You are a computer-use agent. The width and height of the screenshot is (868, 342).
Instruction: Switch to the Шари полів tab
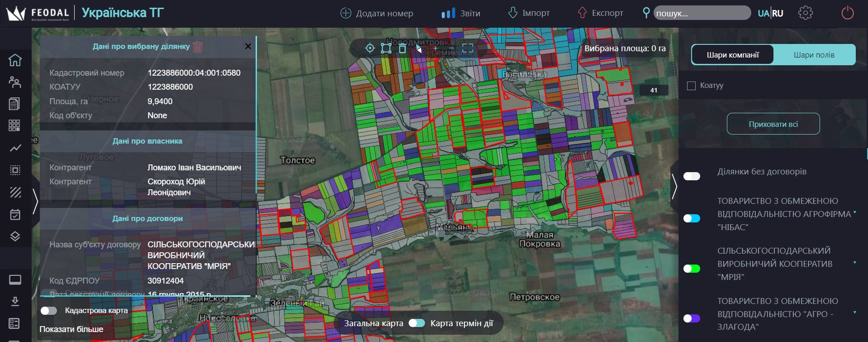[x=814, y=55]
